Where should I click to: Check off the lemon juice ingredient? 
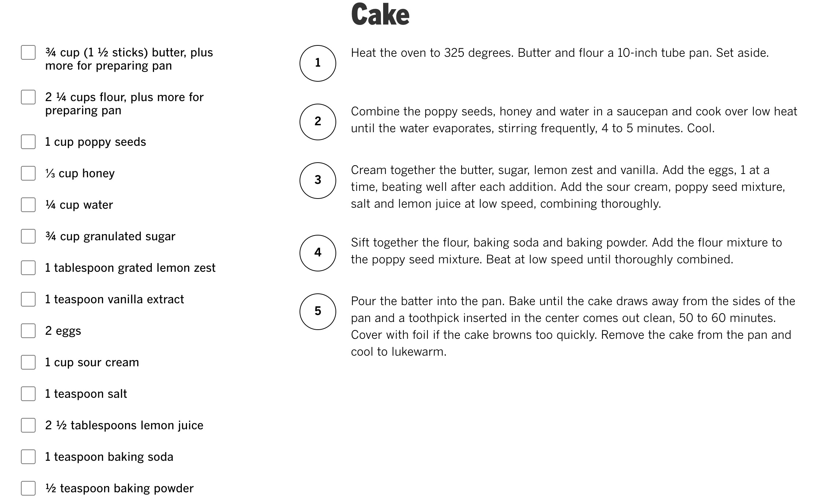click(28, 425)
